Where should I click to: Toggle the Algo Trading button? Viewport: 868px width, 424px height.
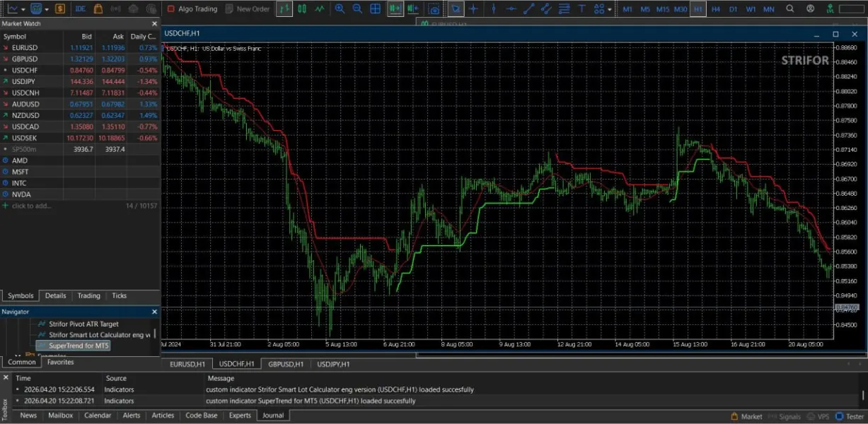(x=192, y=9)
